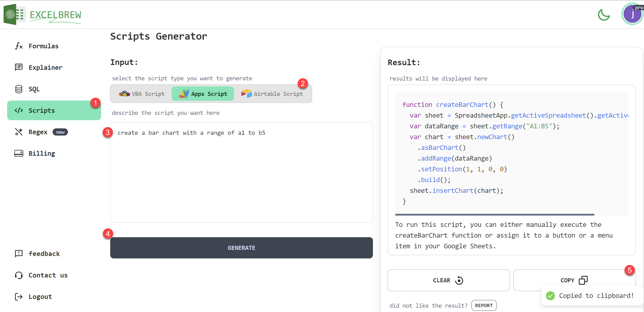Select Airtable Script type
This screenshot has width=644, height=312.
pyautogui.click(x=272, y=94)
